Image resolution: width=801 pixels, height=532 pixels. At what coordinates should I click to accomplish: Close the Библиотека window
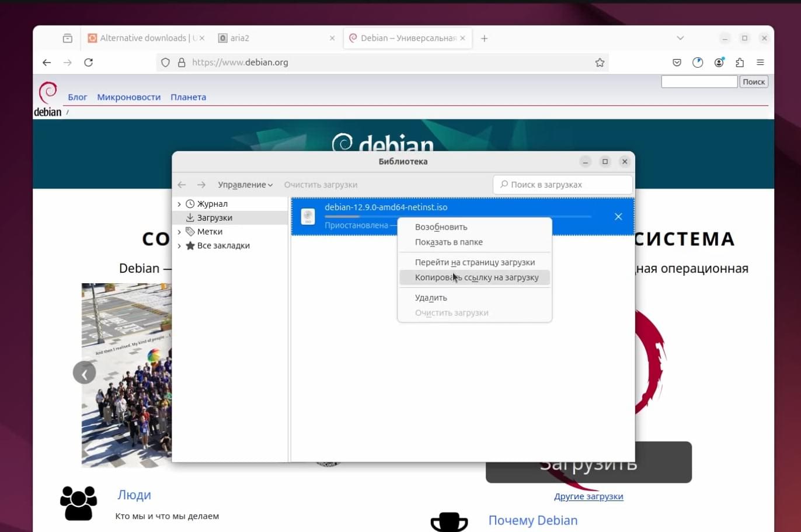[625, 161]
